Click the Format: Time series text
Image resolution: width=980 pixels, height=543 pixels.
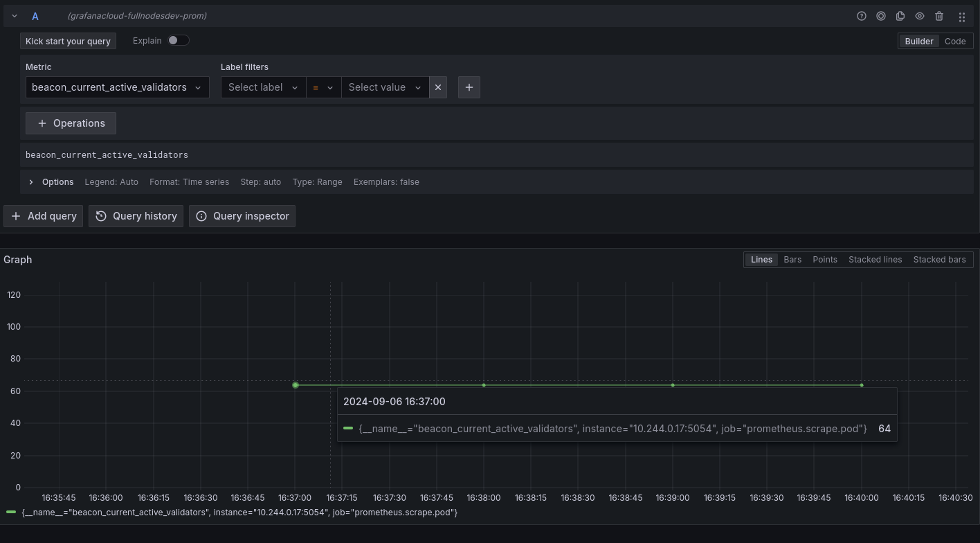coord(189,182)
